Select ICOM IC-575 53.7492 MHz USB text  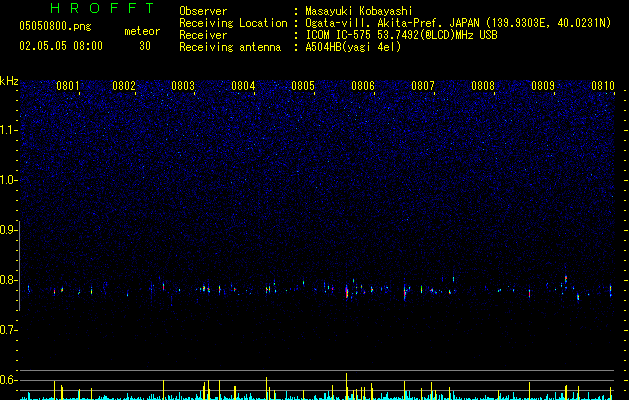point(401,35)
